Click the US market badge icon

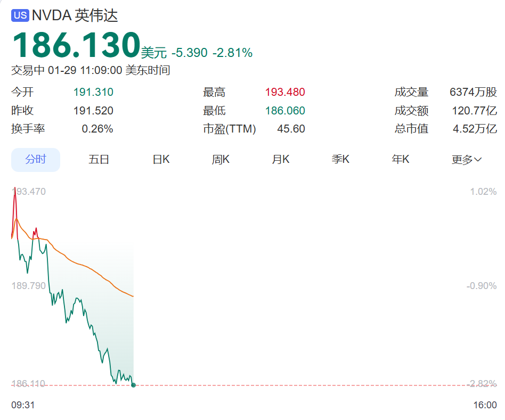click(x=20, y=15)
